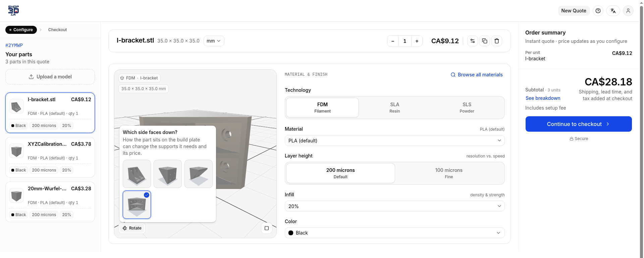Go to the Checkout step
Screen dimensions: 644x258
pos(57,30)
